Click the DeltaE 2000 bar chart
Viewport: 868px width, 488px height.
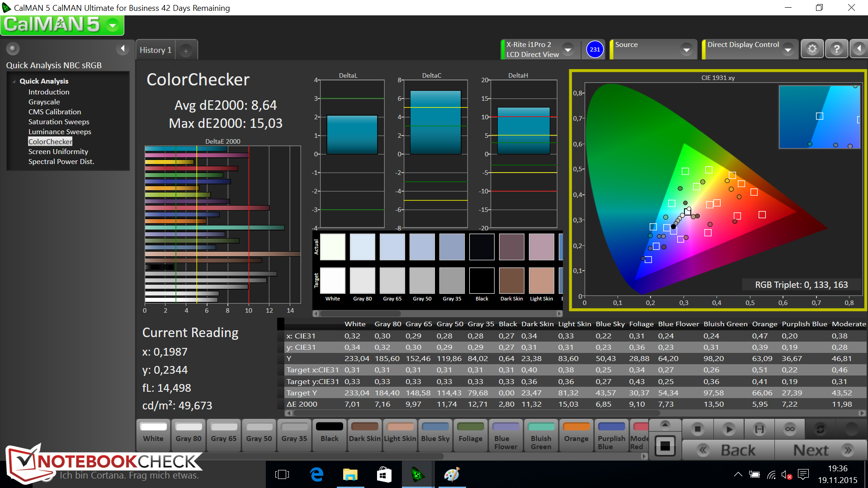point(222,225)
